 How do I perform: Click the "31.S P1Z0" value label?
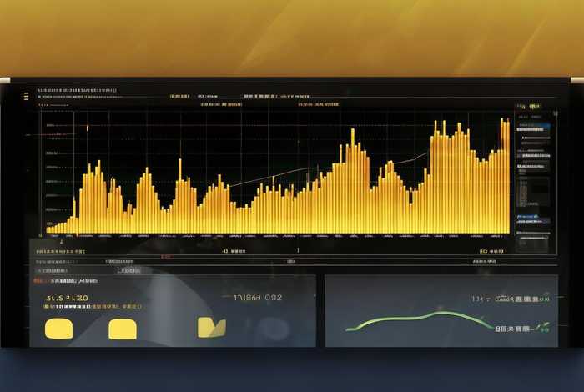point(67,298)
